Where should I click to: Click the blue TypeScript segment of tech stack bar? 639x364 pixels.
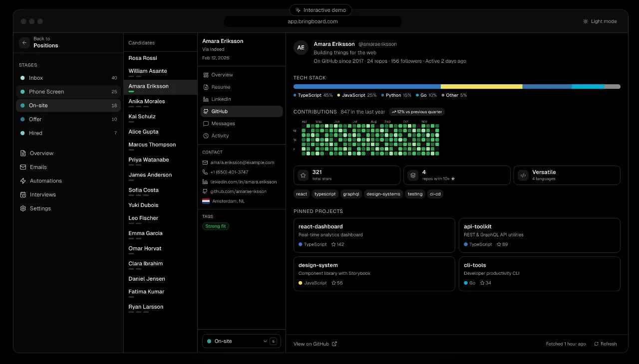click(x=367, y=87)
